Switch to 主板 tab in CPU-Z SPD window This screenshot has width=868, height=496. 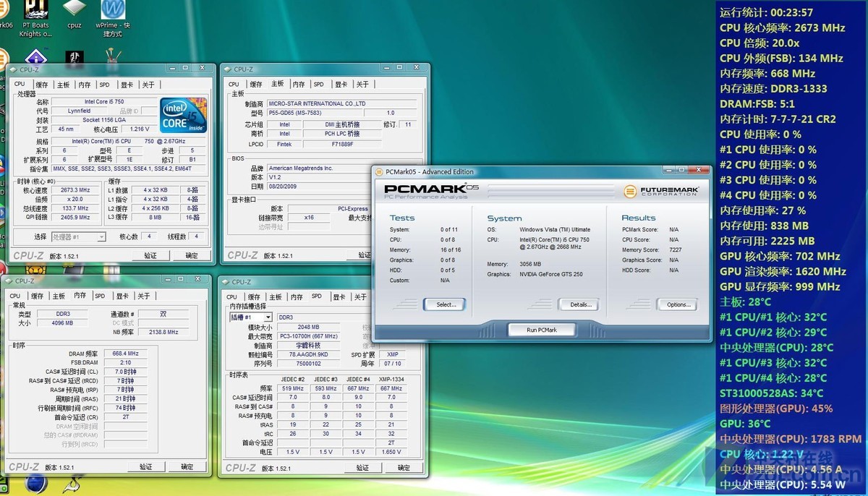click(x=276, y=296)
